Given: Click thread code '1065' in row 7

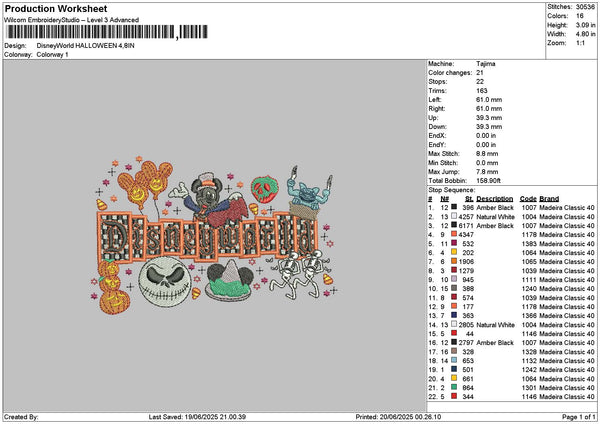Looking at the screenshot, I should click(529, 262).
